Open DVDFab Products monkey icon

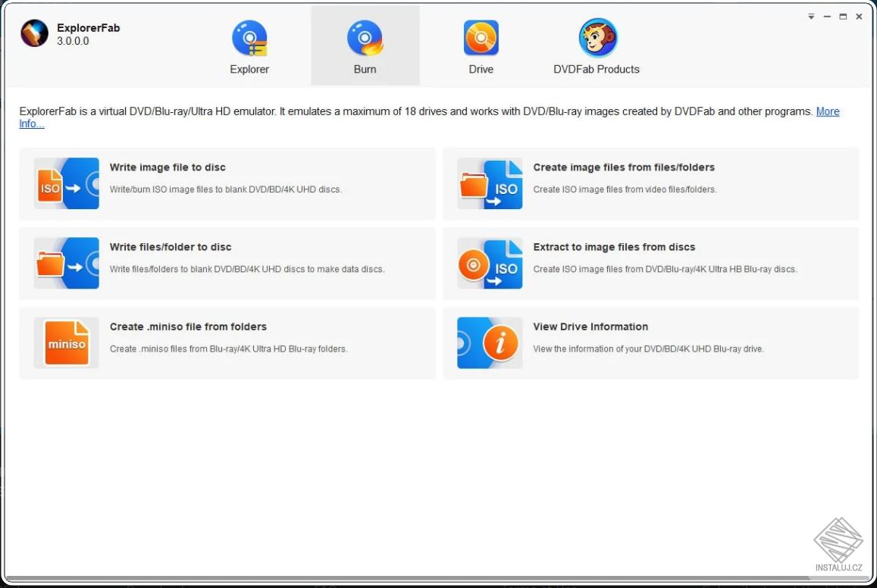click(x=598, y=37)
